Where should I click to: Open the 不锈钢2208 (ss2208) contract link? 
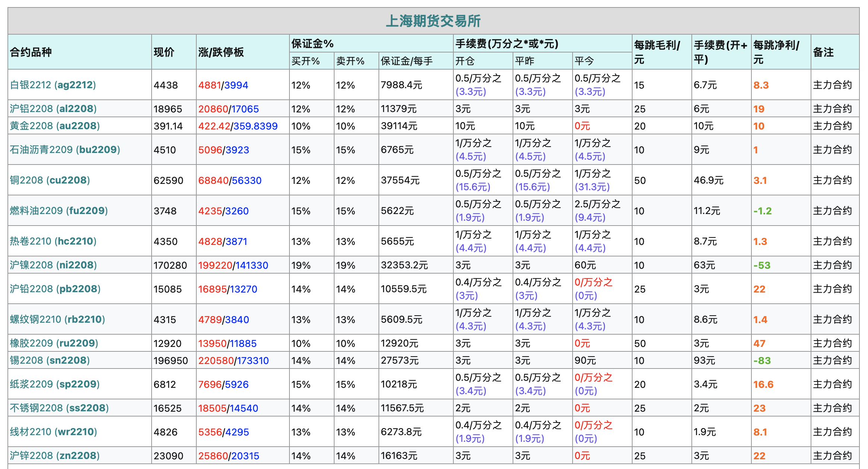pos(59,408)
